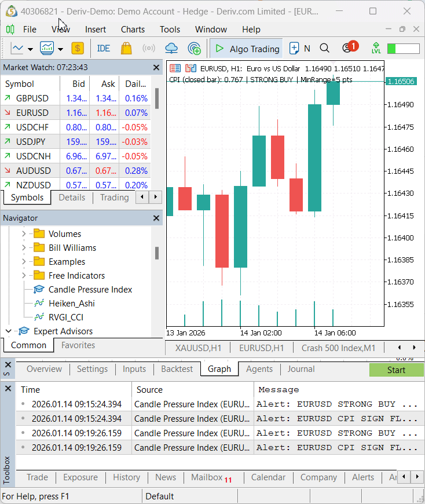Viewport: 425px width, 504px height.
Task: Click the chart depth of market icon
Action: point(190,68)
